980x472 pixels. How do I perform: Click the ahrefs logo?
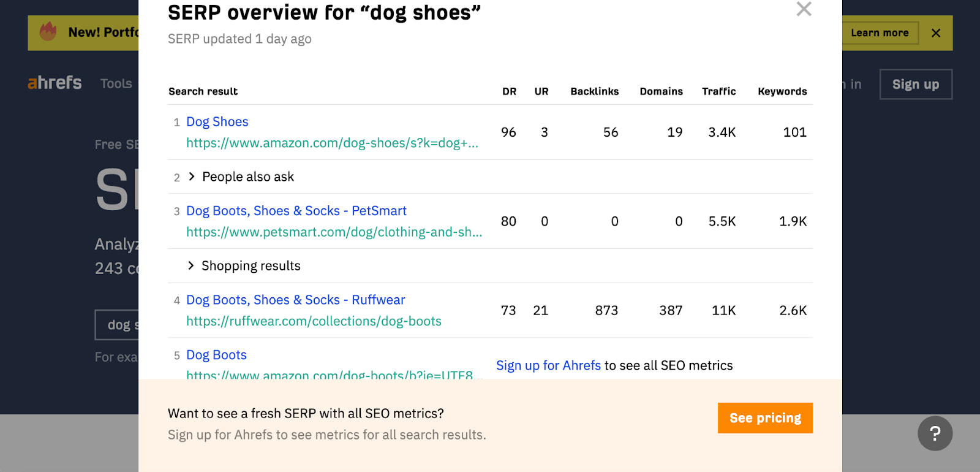(x=55, y=83)
